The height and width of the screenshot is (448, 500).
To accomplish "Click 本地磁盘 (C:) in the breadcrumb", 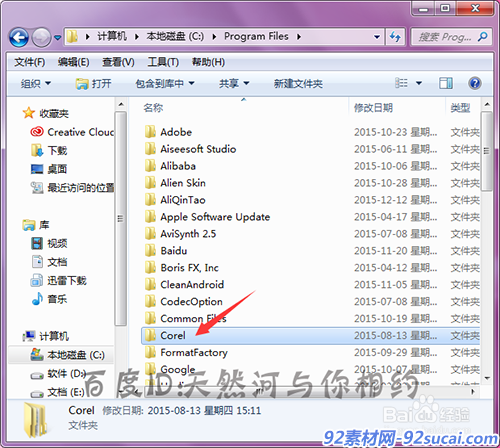I will [175, 36].
